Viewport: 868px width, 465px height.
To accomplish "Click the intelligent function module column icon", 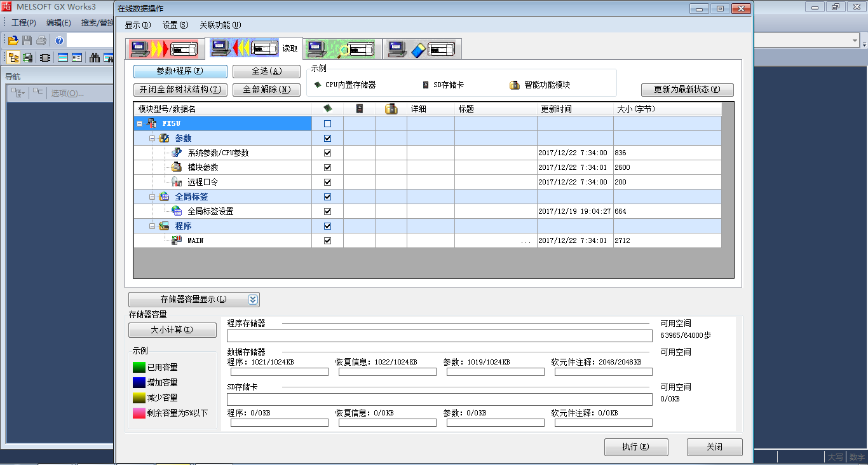I will click(x=391, y=109).
